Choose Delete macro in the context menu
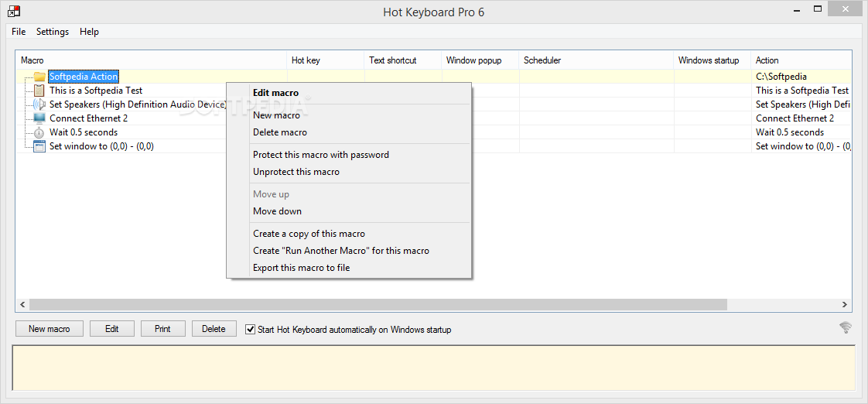The height and width of the screenshot is (404, 868). pos(349,132)
